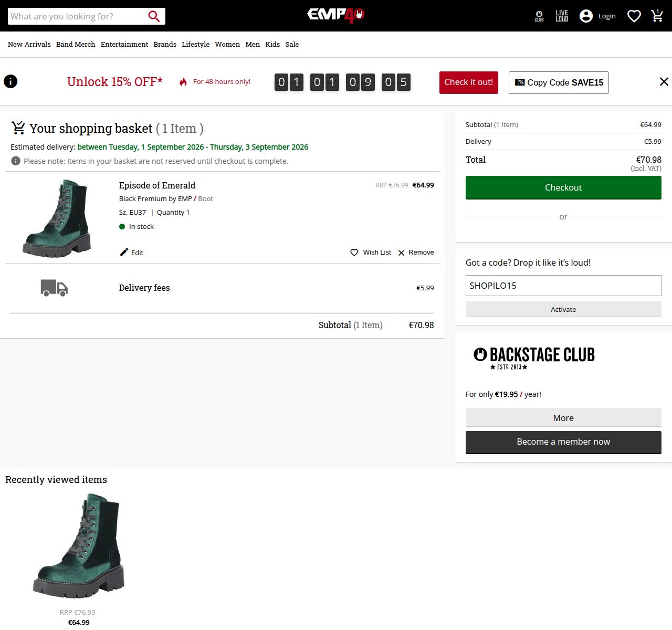Viewport: 672px width, 630px height.
Task: Click the 'Boot' category link
Action: coord(205,198)
